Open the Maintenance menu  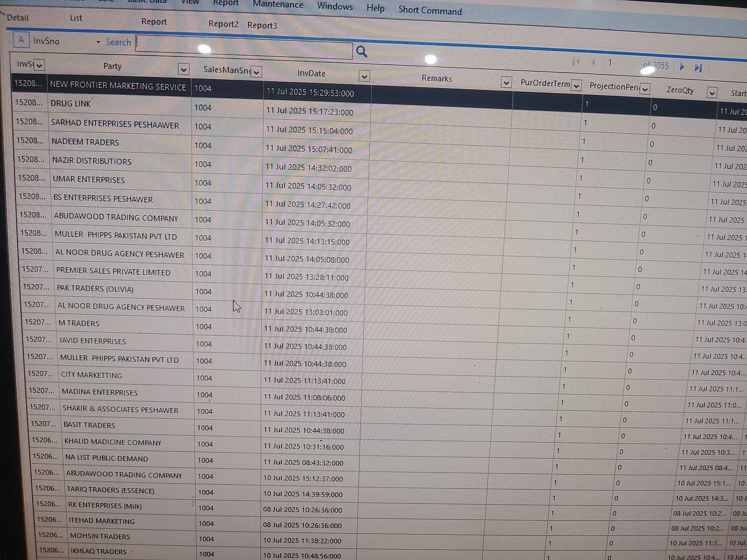point(278,4)
